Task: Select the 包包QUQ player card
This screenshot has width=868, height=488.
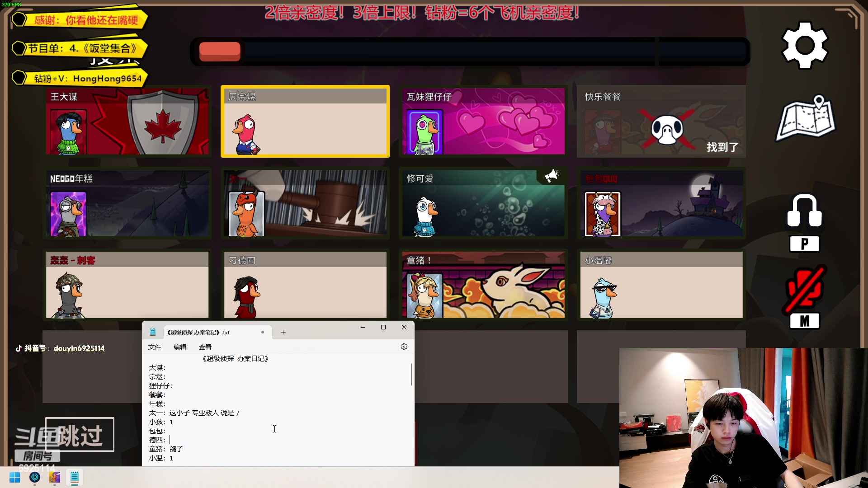Action: pyautogui.click(x=661, y=203)
